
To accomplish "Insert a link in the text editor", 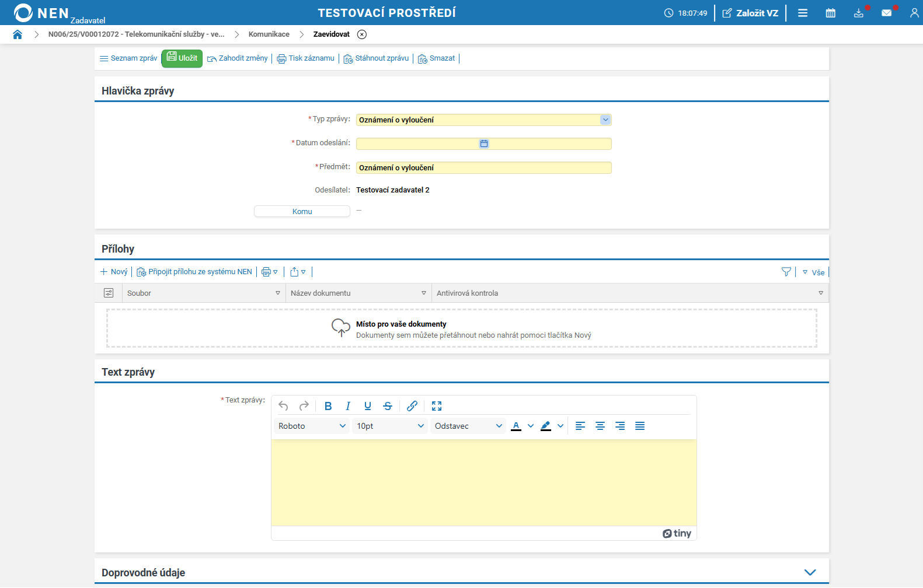I will coord(412,406).
